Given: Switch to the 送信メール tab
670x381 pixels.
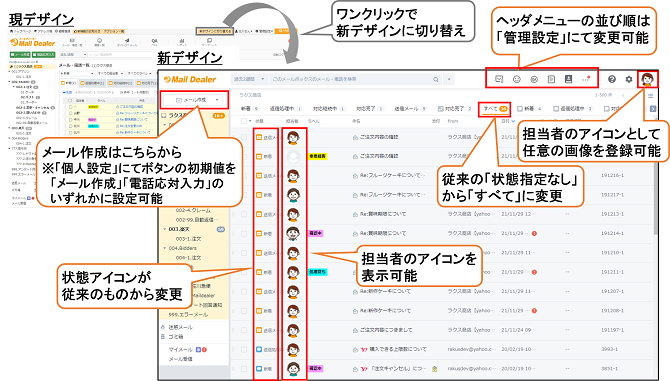Looking at the screenshot, I should point(410,109).
